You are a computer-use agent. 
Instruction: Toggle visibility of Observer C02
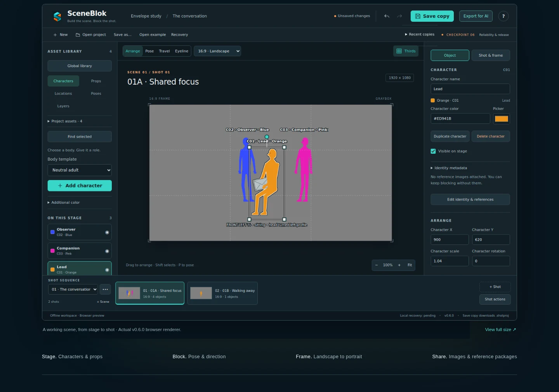(x=107, y=232)
